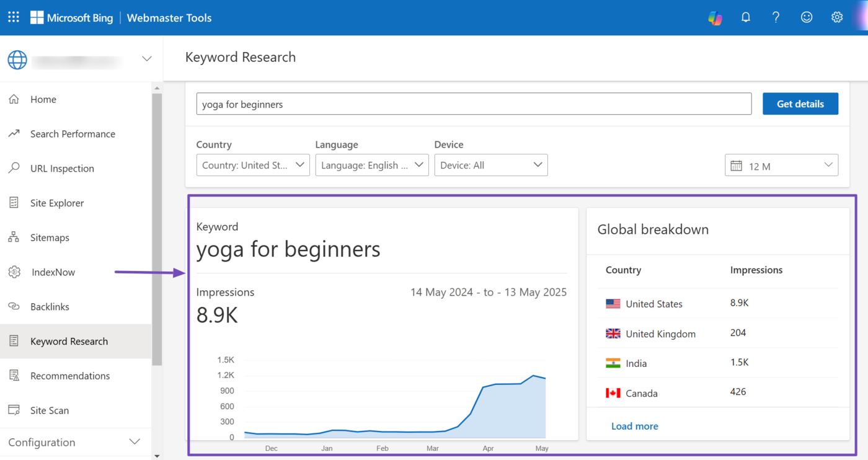The height and width of the screenshot is (460, 868).
Task: Open the Copilot icon in header
Action: 715,17
